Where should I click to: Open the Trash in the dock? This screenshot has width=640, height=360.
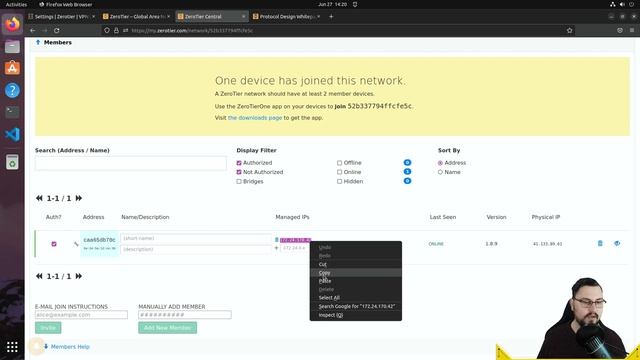pos(12,162)
